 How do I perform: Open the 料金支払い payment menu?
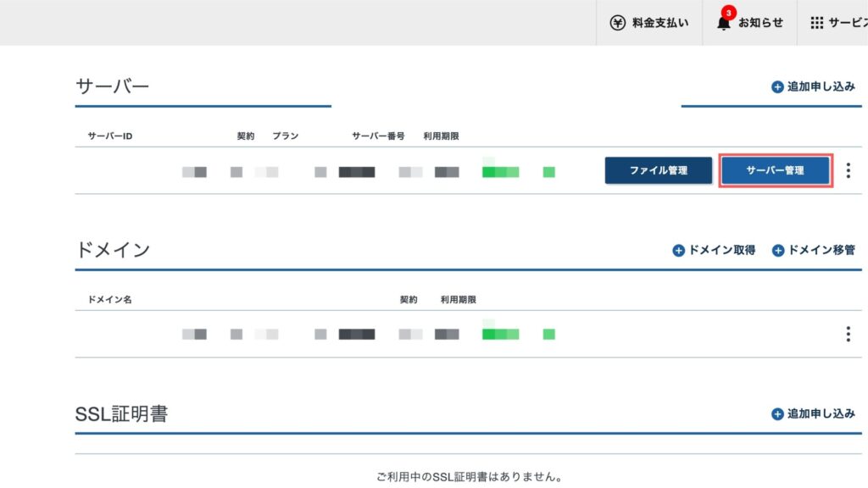(649, 23)
